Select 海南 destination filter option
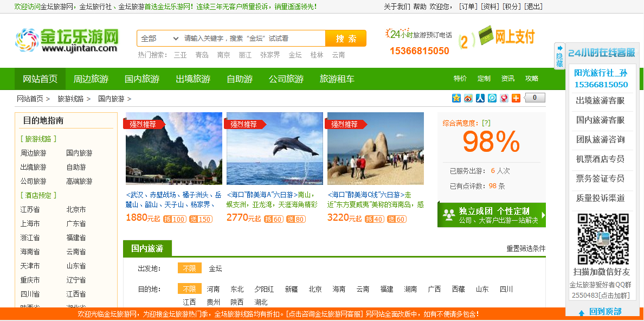The image size is (644, 321). click(339, 289)
